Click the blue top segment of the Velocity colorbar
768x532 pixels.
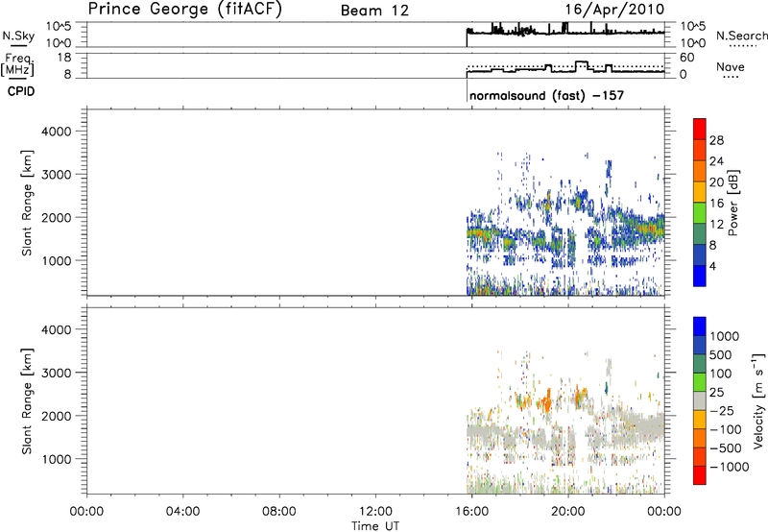point(700,326)
